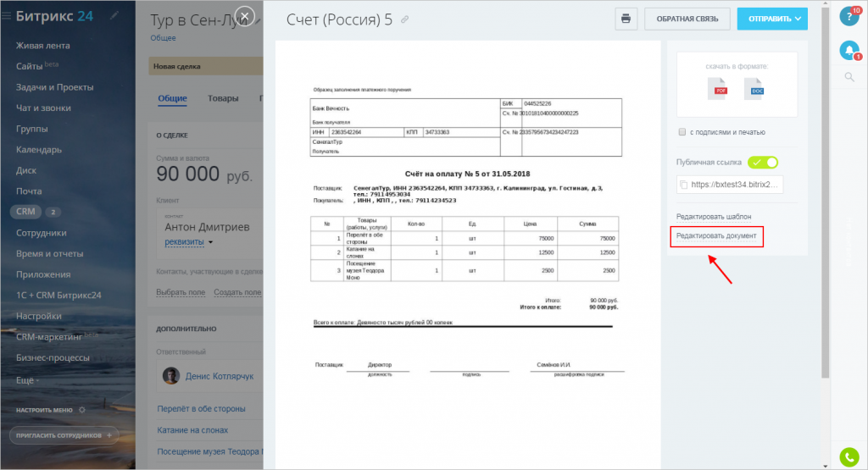868x470 pixels.
Task: Expand the реквизиты dropdown
Action: 210,242
